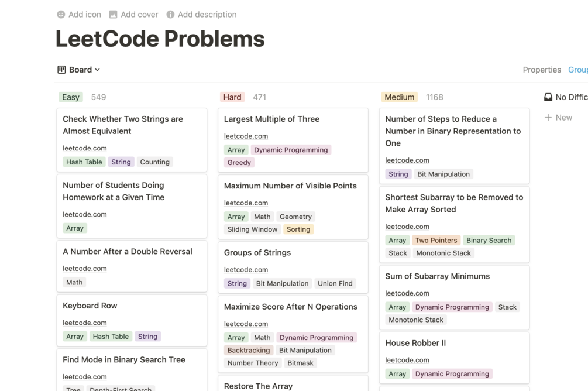Click the No Difficulty inbox icon
The height and width of the screenshot is (391, 588).
click(x=548, y=97)
